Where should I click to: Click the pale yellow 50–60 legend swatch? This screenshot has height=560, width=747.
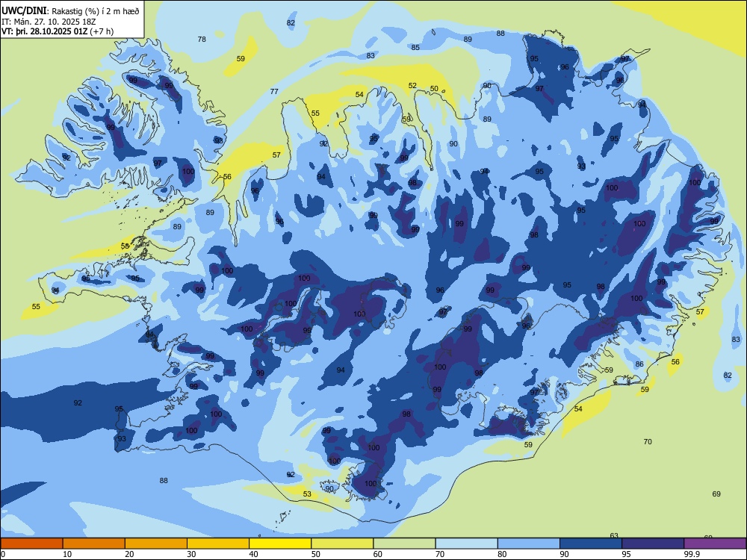coord(342,544)
